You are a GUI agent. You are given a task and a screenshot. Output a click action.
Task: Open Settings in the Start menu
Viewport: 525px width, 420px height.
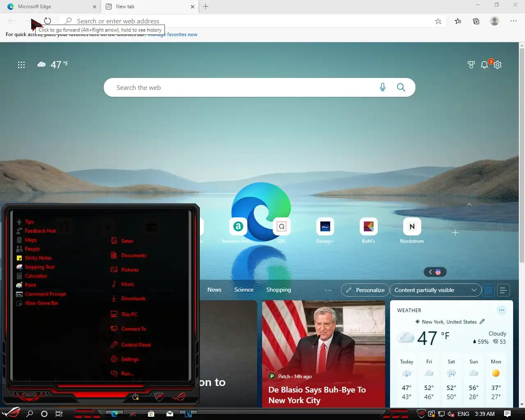tap(125, 359)
